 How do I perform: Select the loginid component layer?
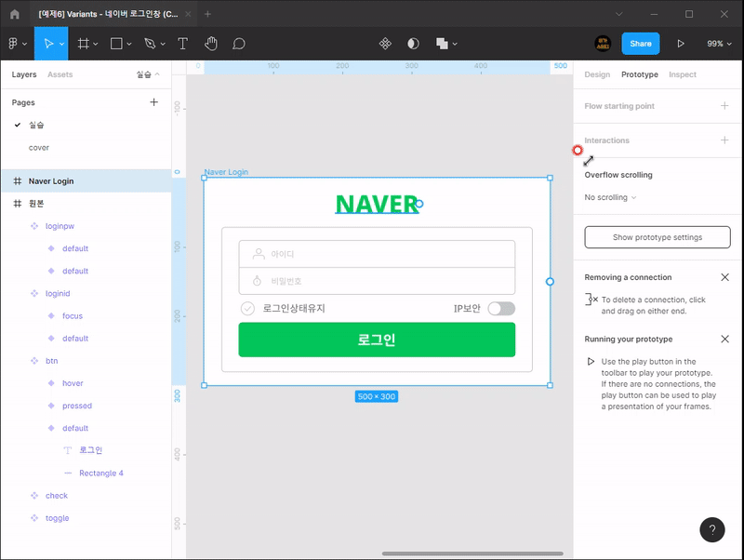[86, 293]
